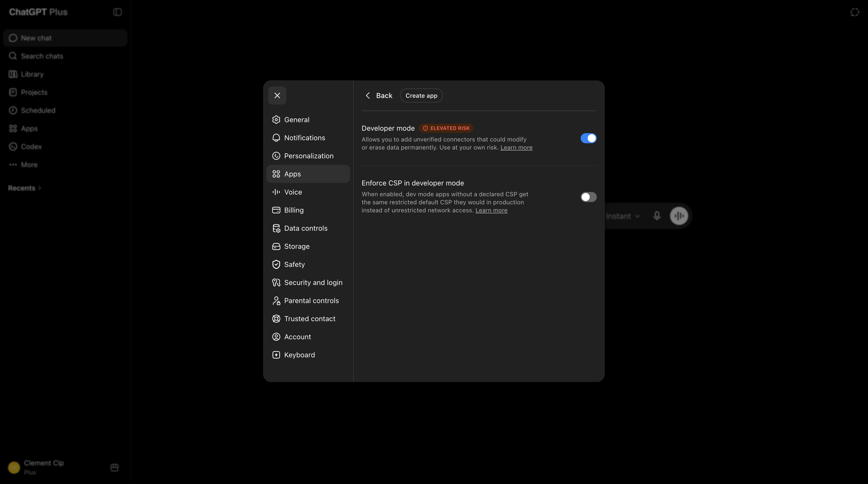Viewport: 868px width, 484px height.
Task: Click the Safety shield icon
Action: point(276,264)
